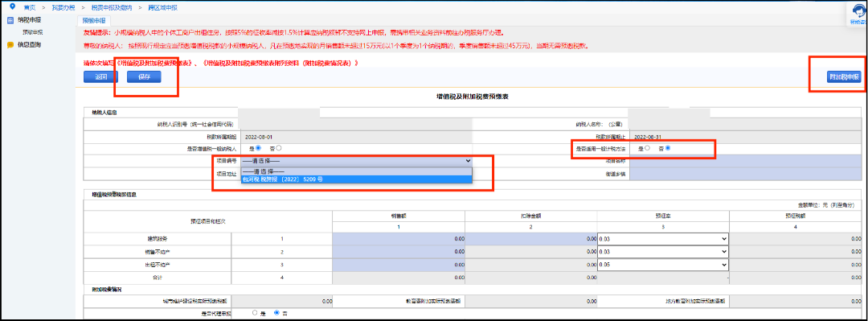Screen dimensions: 868x321
Task: Click the 保存 button
Action: coord(143,77)
